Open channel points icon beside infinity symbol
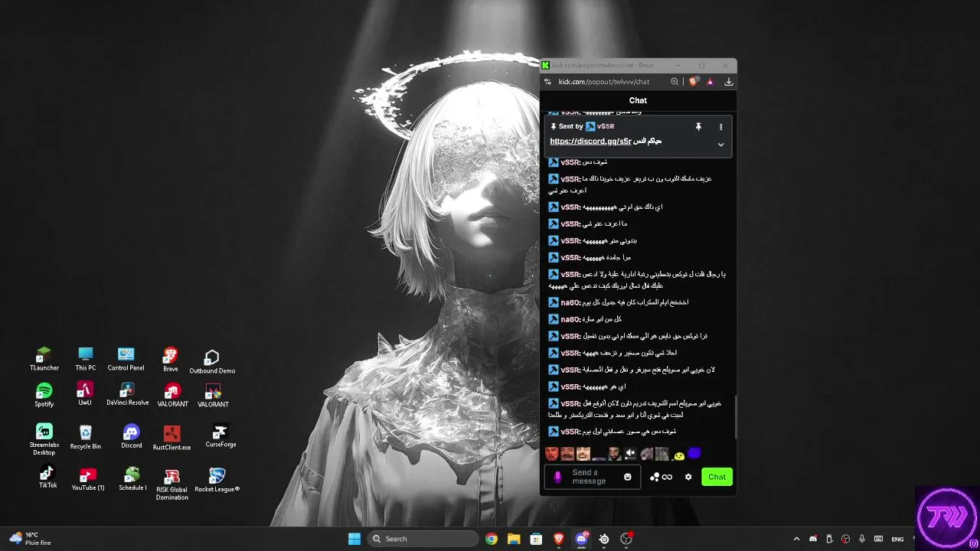Image resolution: width=980 pixels, height=551 pixels. 655,477
